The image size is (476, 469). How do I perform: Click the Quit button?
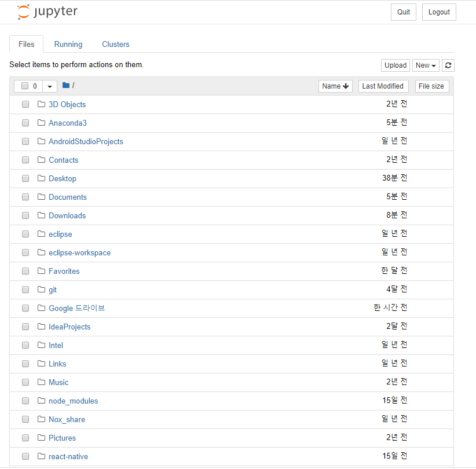[404, 12]
